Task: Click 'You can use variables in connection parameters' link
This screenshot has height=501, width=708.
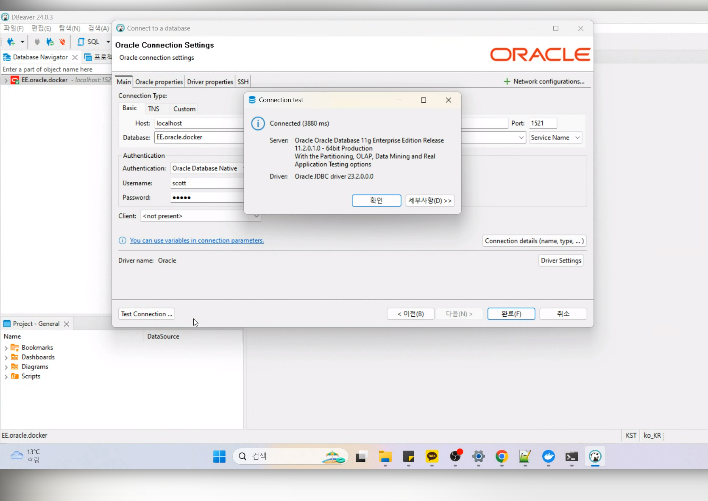Action: 197,241
